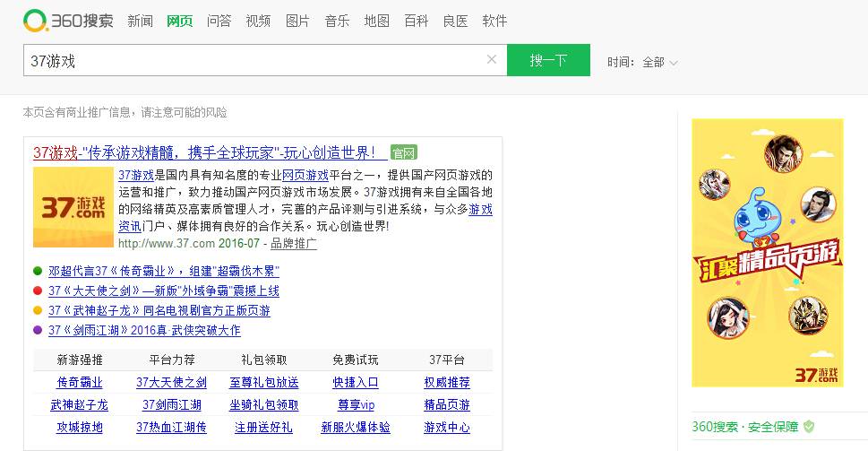
Task: Click the http://www.37.com URL text
Action: (x=166, y=243)
